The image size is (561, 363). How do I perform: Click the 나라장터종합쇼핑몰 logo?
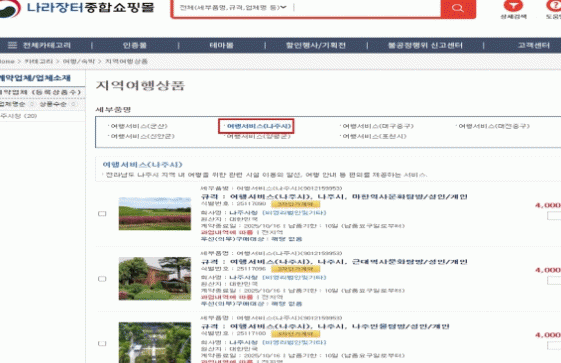point(77,8)
